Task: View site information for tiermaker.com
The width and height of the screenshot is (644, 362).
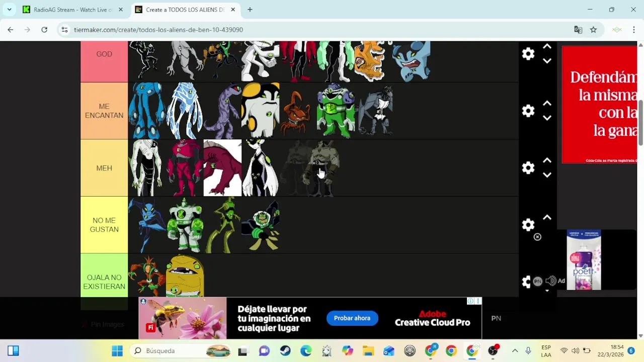Action: [x=64, y=30]
